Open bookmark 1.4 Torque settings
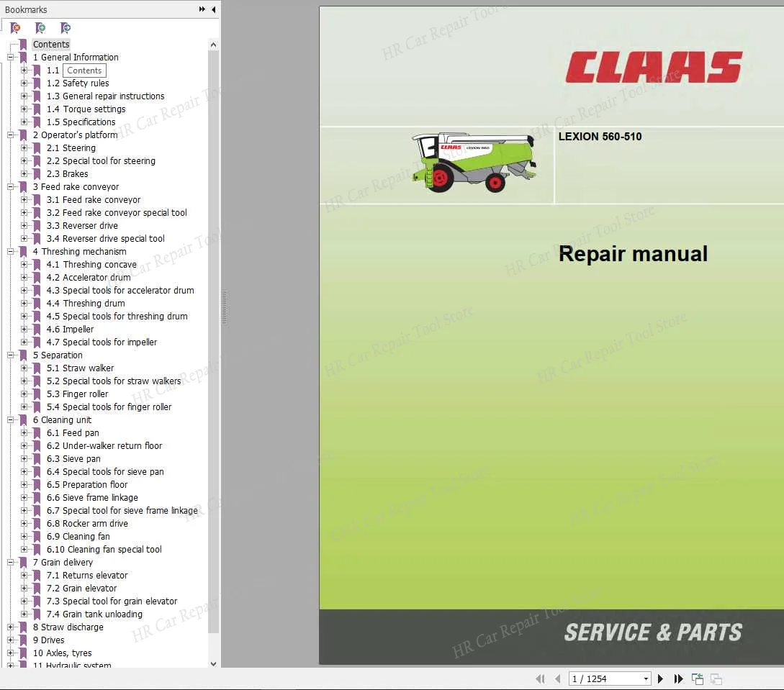 (x=86, y=109)
